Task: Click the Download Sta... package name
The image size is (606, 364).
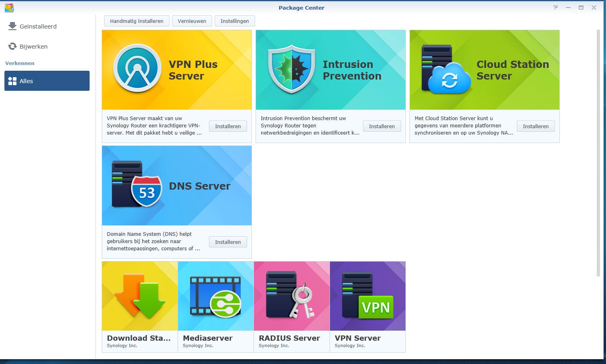Action: 139,338
